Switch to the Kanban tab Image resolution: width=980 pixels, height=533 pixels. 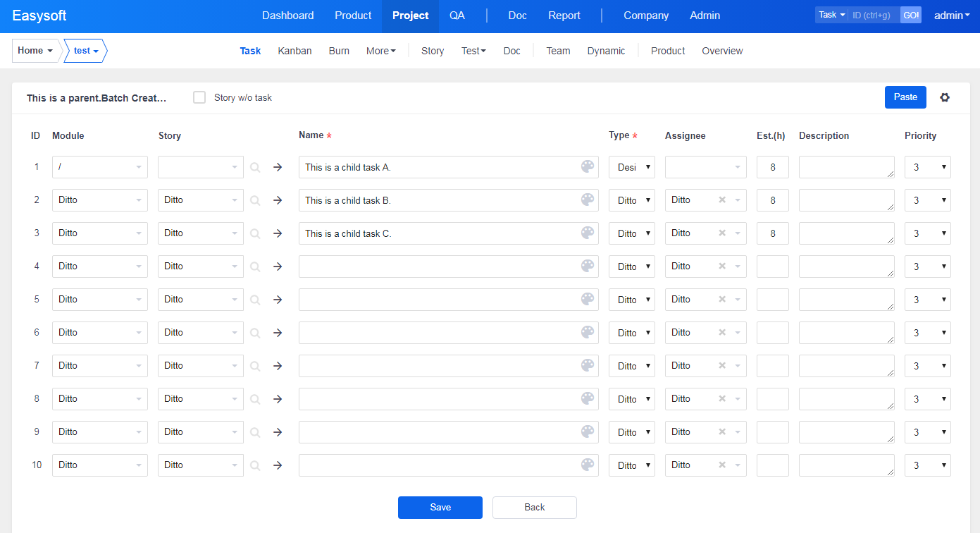tap(294, 51)
